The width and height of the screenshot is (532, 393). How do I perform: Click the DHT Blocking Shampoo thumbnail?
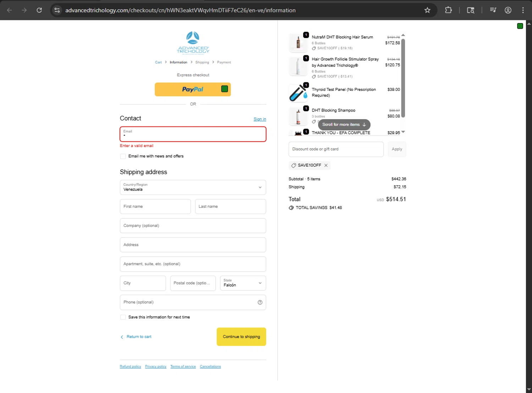[298, 116]
